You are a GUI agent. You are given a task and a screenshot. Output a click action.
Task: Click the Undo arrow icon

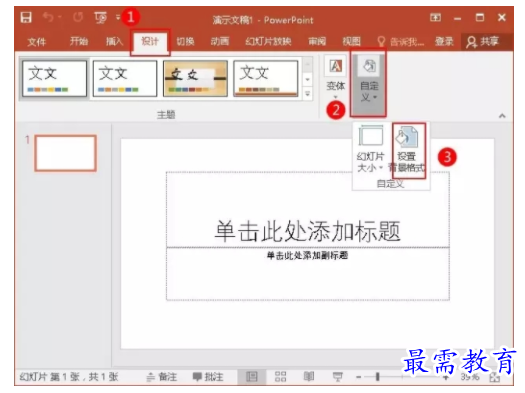pos(48,17)
